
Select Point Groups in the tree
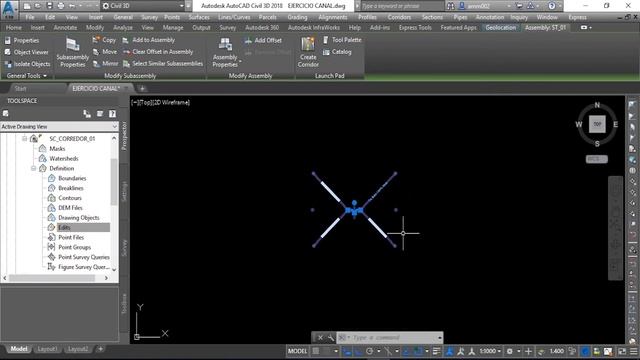tap(74, 247)
